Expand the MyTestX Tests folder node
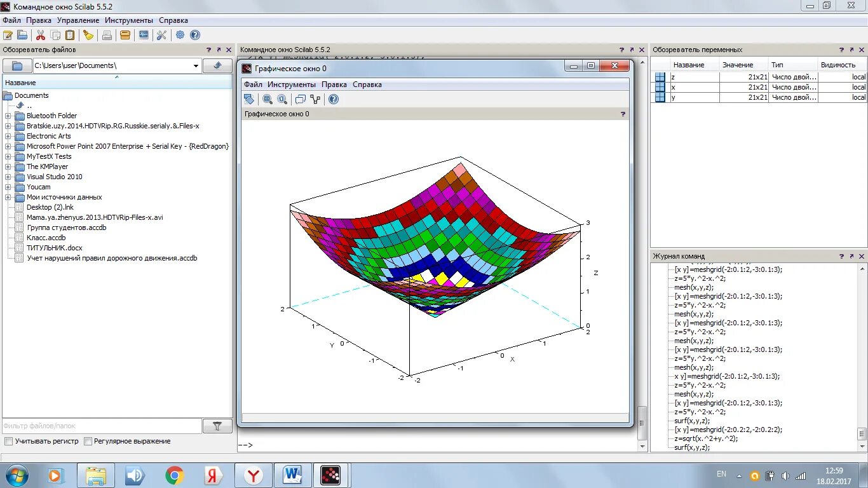The width and height of the screenshot is (868, 488). click(x=8, y=156)
